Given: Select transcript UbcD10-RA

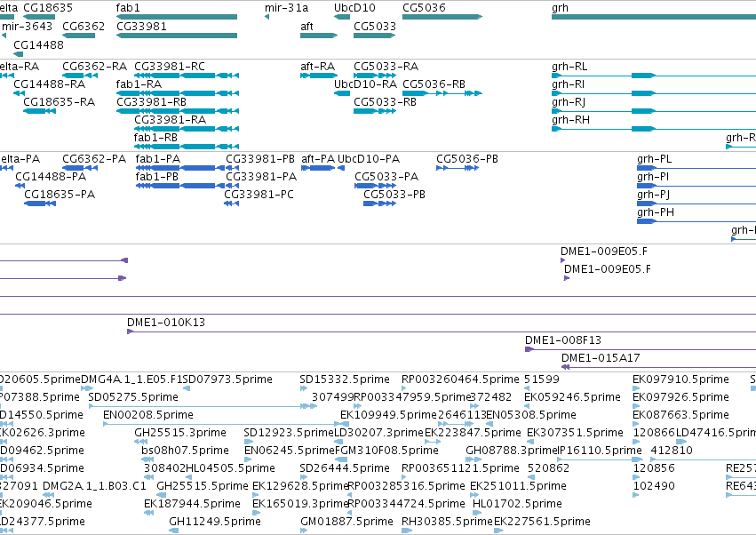Looking at the screenshot, I should point(342,93).
